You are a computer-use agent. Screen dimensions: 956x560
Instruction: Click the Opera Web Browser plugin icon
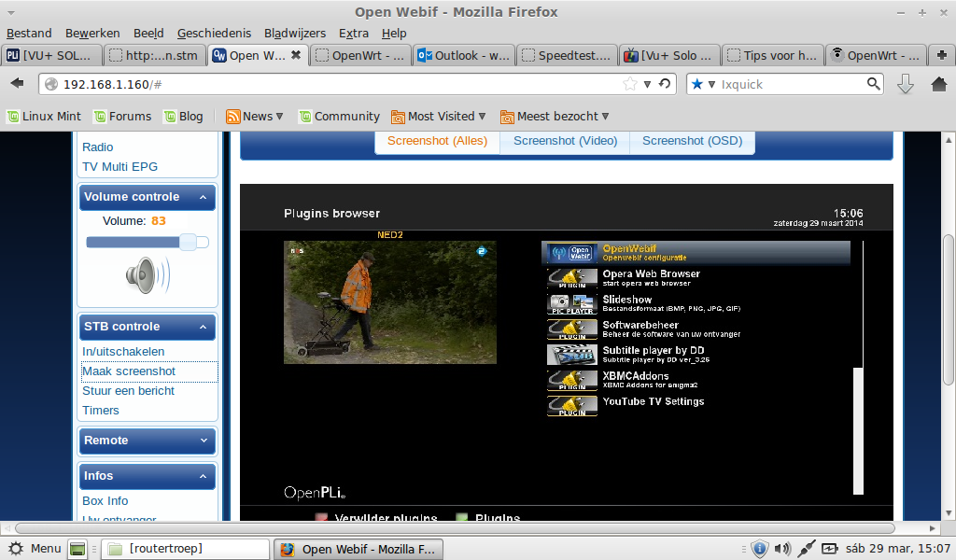(x=572, y=278)
